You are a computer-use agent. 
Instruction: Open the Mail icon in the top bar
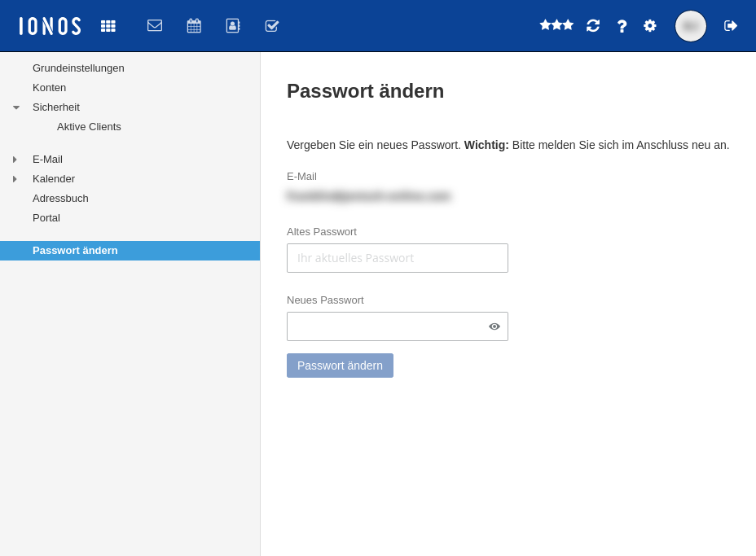coord(155,25)
